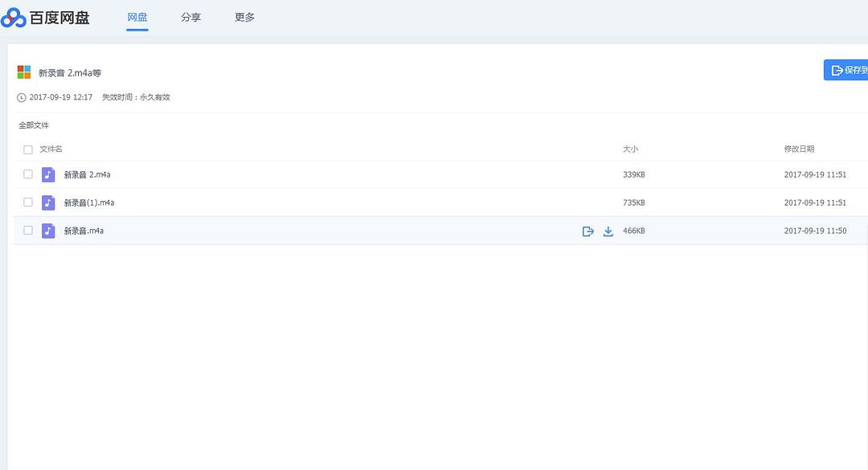Image resolution: width=868 pixels, height=470 pixels.
Task: Click the music file icon for 新录音.m4a
Action: coord(48,231)
